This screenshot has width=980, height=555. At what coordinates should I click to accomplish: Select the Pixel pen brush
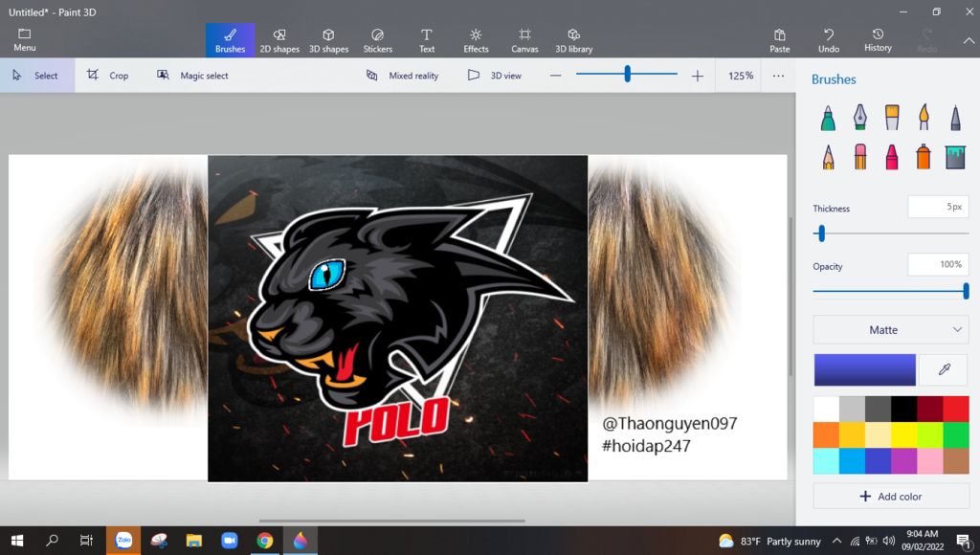click(x=955, y=118)
